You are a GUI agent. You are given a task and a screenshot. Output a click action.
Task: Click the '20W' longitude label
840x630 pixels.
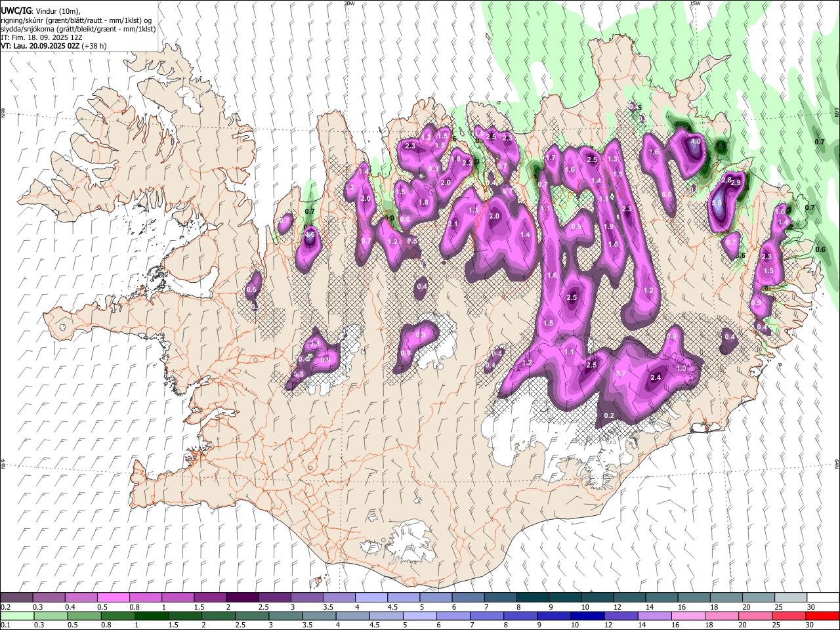click(349, 3)
